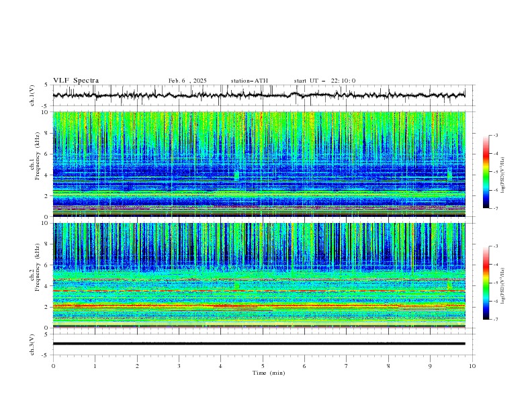Click the "-3" value on ch.1 colorbar
The width and height of the screenshot is (532, 411).
click(495, 135)
